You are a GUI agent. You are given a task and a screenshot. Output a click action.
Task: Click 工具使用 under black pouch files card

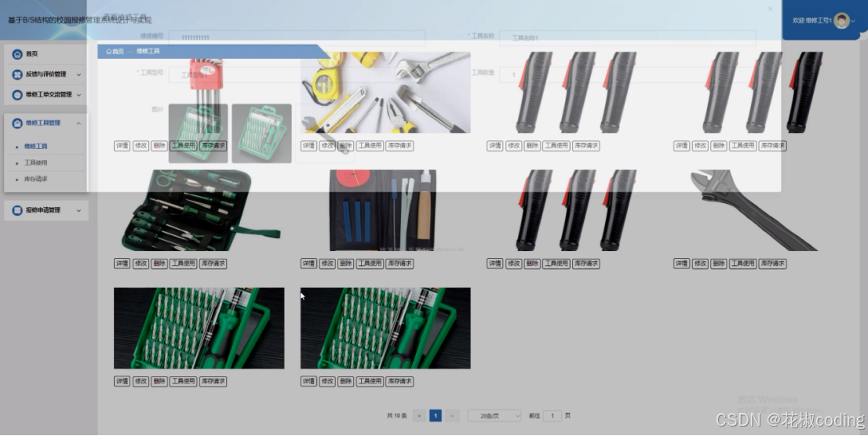click(x=369, y=264)
